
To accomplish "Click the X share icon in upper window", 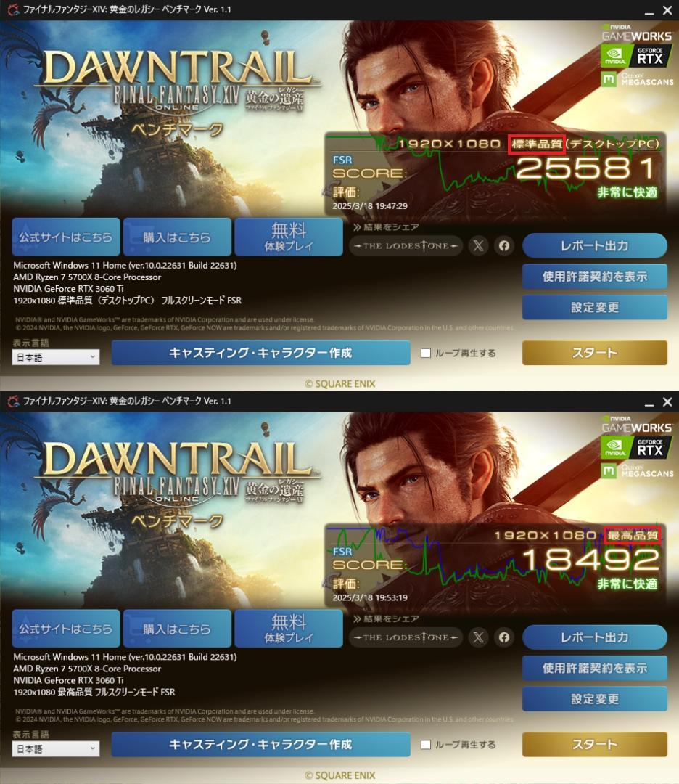I will coord(478,245).
